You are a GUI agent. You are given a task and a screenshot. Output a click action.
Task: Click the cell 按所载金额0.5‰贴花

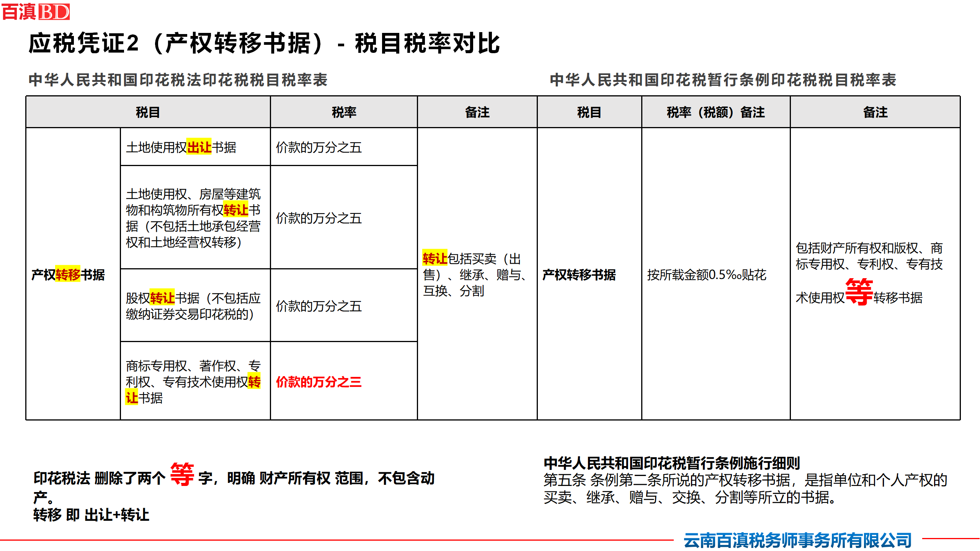[x=715, y=274]
